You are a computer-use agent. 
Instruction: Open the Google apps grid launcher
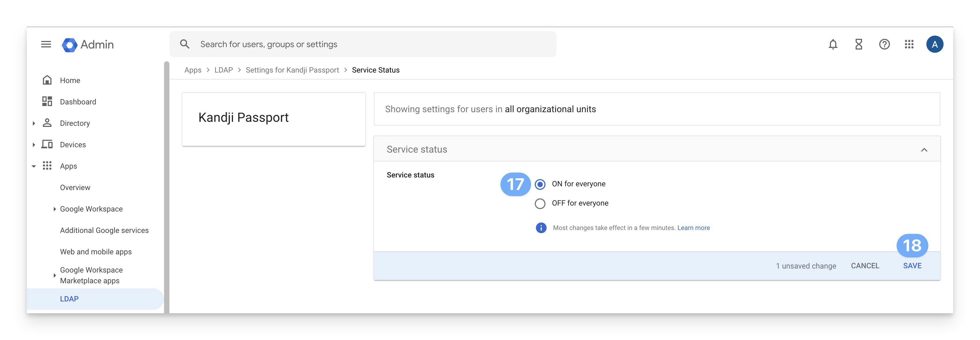[x=909, y=44]
